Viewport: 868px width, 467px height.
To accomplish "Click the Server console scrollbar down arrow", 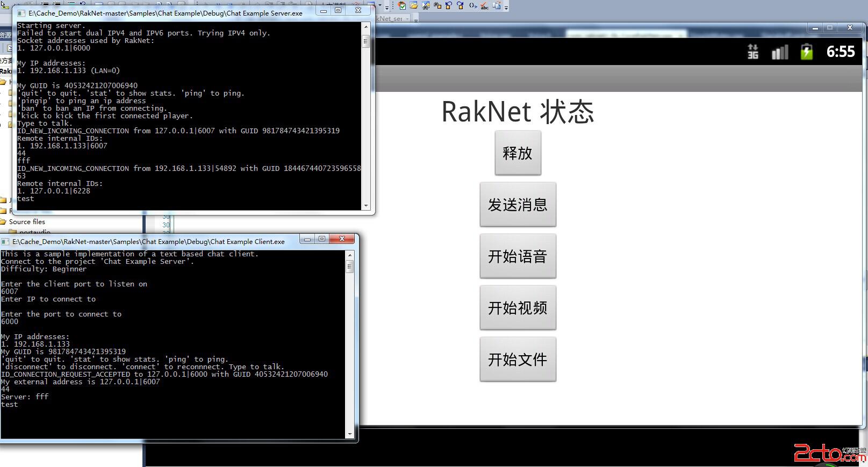I will pos(366,205).
